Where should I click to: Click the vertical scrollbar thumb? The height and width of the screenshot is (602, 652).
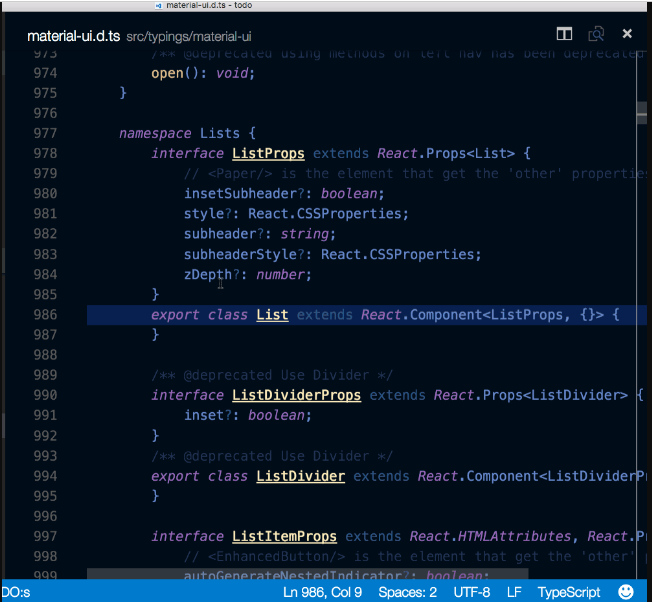click(x=642, y=113)
